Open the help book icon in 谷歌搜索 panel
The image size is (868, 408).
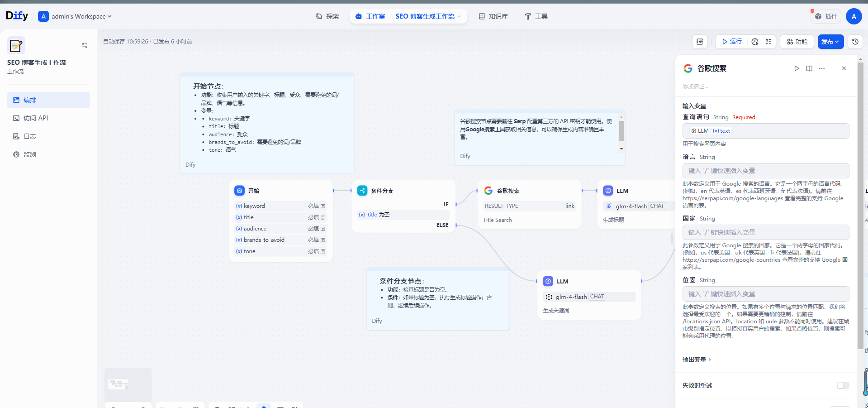click(x=809, y=68)
